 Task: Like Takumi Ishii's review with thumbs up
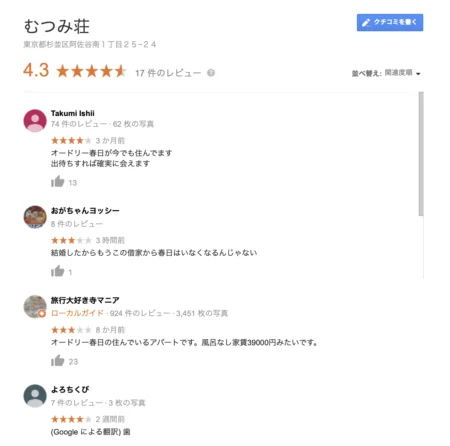click(x=57, y=182)
